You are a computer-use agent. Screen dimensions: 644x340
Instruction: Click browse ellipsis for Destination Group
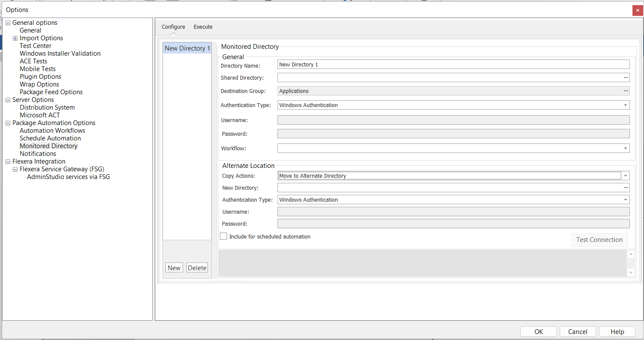coord(626,91)
